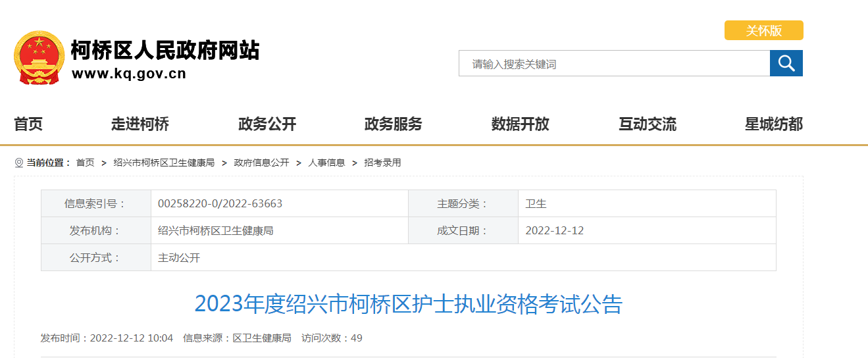
Task: Go to 首页 in the breadcrumb
Action: coord(85,163)
